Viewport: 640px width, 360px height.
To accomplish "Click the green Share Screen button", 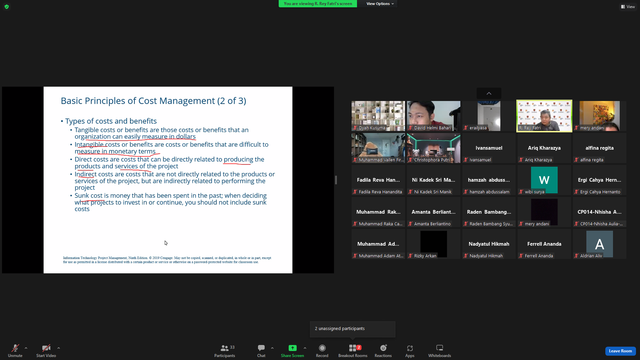I will (292, 350).
